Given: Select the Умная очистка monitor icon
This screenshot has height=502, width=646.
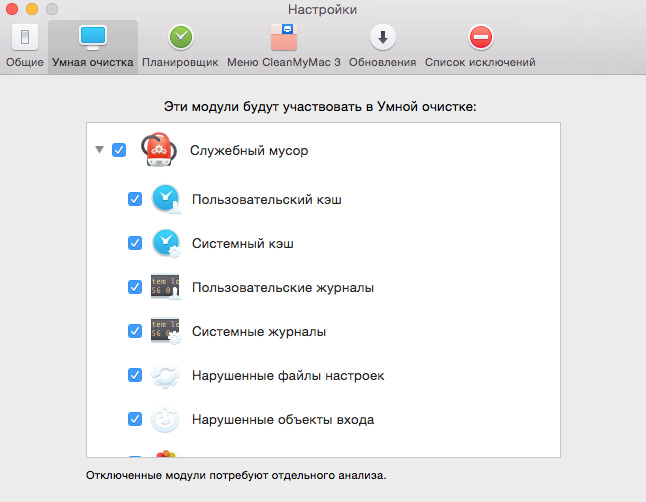Looking at the screenshot, I should coord(93,37).
